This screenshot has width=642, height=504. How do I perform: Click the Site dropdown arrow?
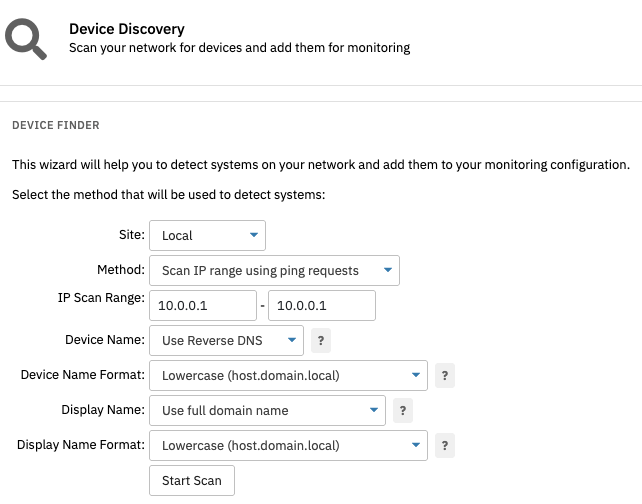[254, 235]
